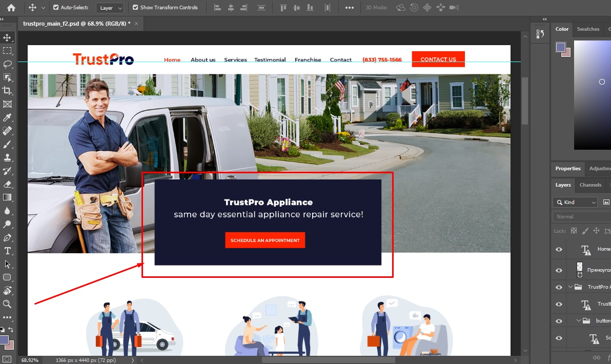The height and width of the screenshot is (364, 611).
Task: Open the Edit Toolbar ellipsis in tools panel
Action: tap(7, 317)
